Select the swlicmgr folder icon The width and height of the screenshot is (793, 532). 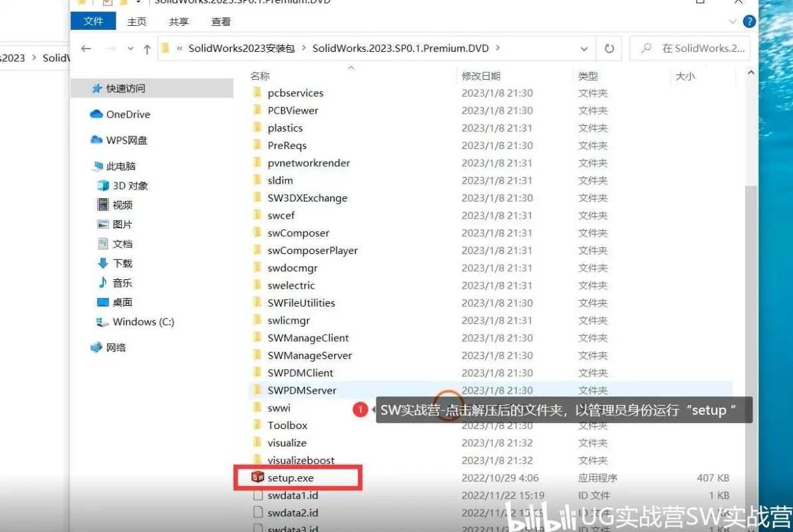pos(257,320)
